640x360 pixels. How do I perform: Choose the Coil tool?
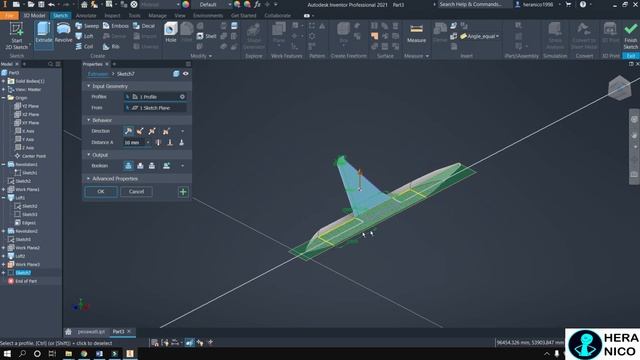[x=84, y=47]
